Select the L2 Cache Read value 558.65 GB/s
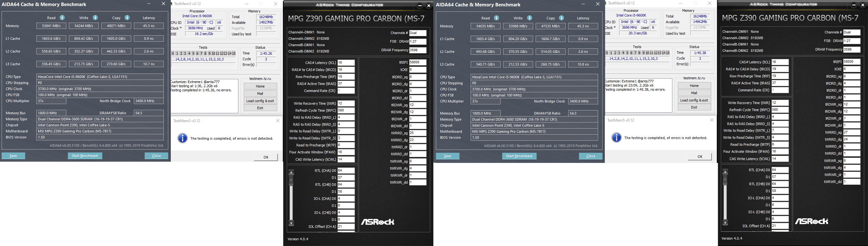 [51, 52]
